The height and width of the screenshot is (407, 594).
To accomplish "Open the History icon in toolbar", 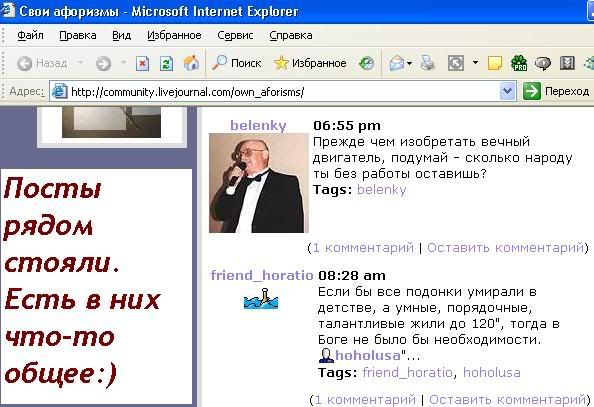I will 366,63.
